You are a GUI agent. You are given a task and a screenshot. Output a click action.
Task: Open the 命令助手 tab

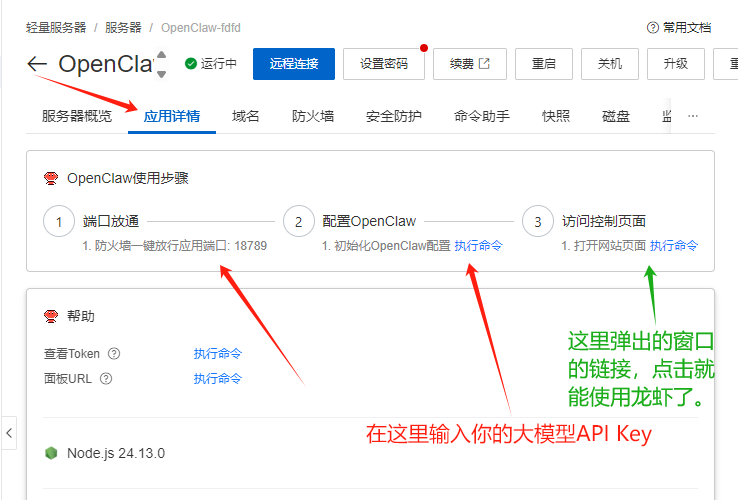[481, 116]
